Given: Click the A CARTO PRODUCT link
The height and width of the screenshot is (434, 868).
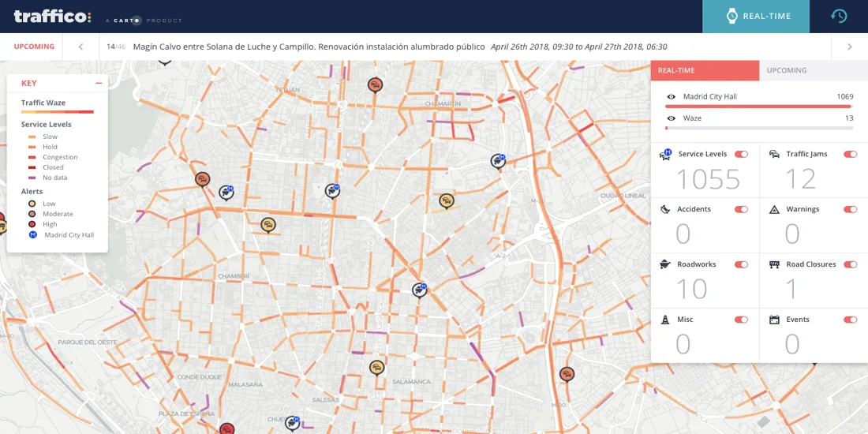Looking at the screenshot, I should click(x=144, y=21).
